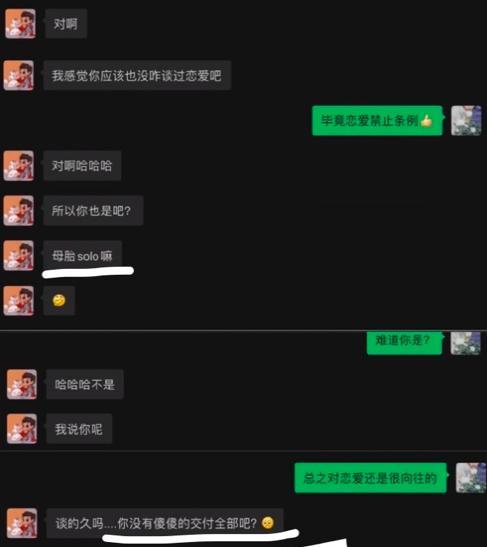This screenshot has height=547, width=487.
Task: Open avatar beside the smirking emoji message
Action: coord(18,300)
